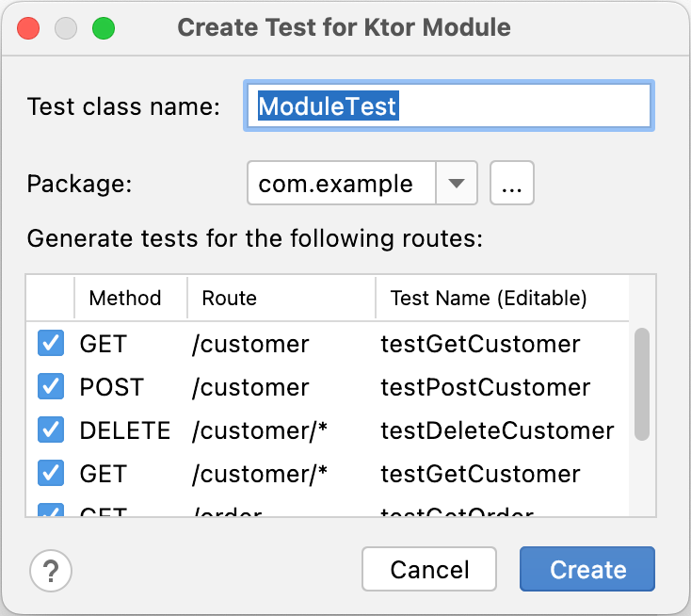Click the com.example package combo box
This screenshot has height=616, width=691.
[342, 183]
